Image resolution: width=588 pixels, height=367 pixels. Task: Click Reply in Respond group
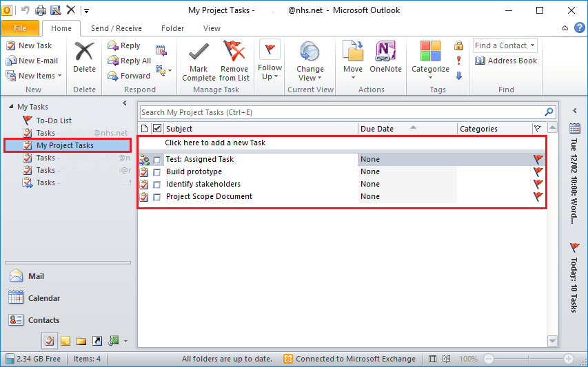[x=124, y=45]
